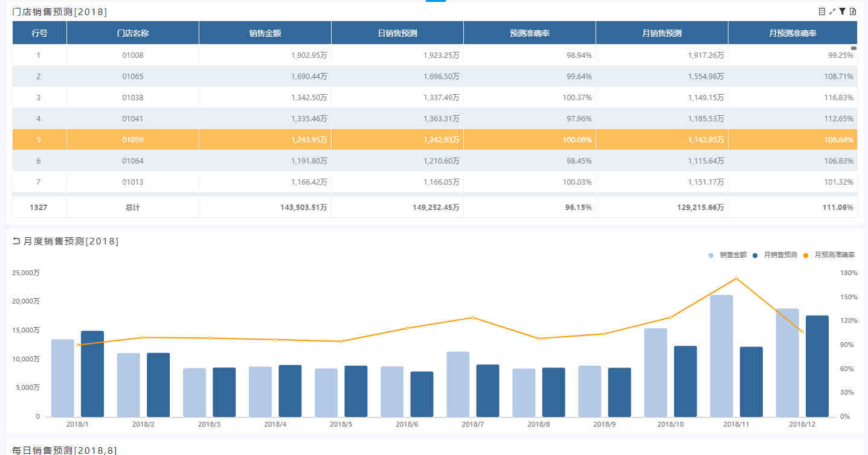The width and height of the screenshot is (868, 455).
Task: Click the 2018/11 light sales amount bar
Action: (x=721, y=356)
